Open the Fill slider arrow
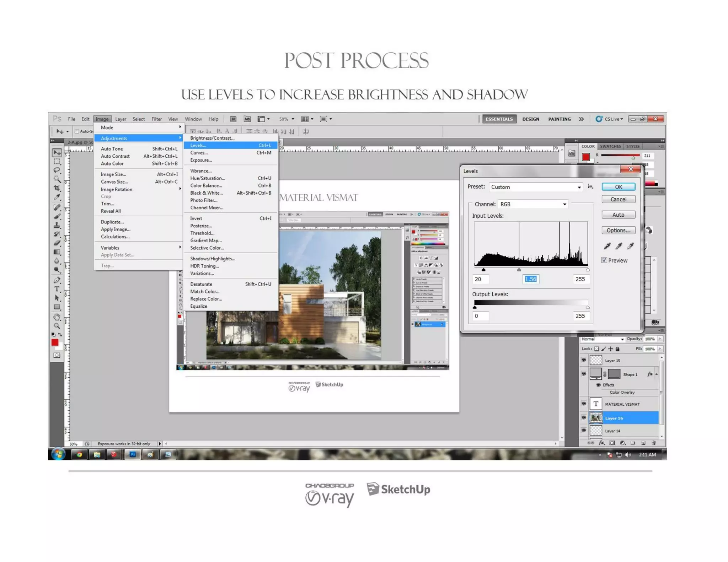 pyautogui.click(x=660, y=349)
